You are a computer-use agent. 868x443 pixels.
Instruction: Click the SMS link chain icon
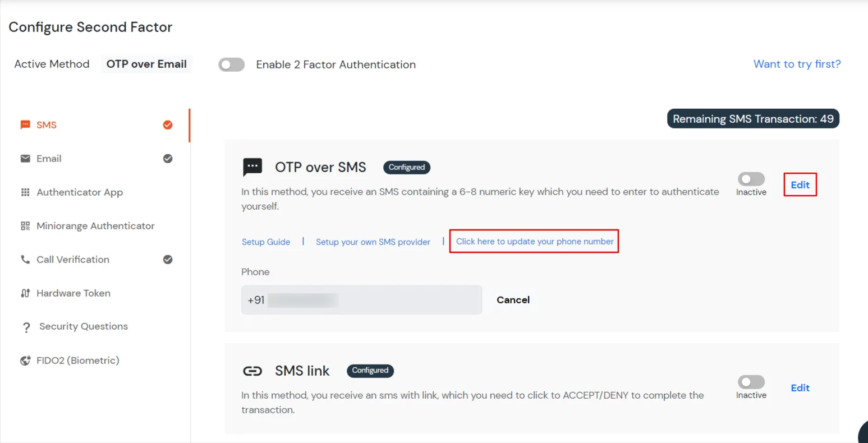coord(252,371)
